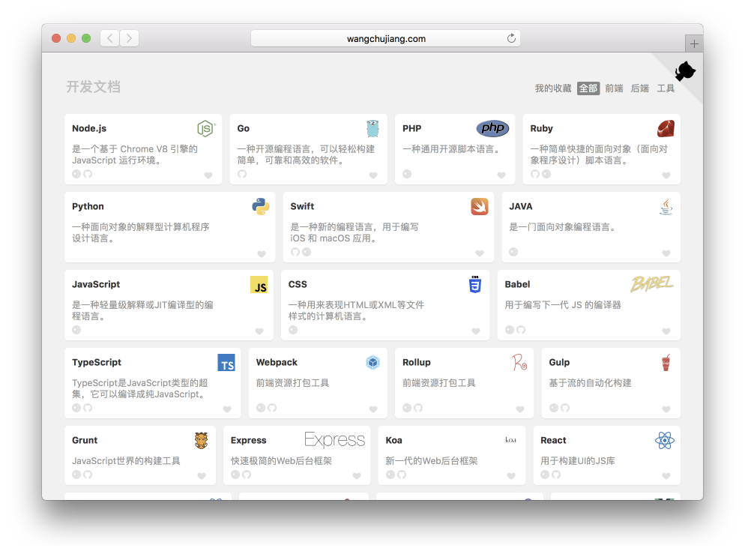Switch to the 后端 filter tab

point(640,88)
